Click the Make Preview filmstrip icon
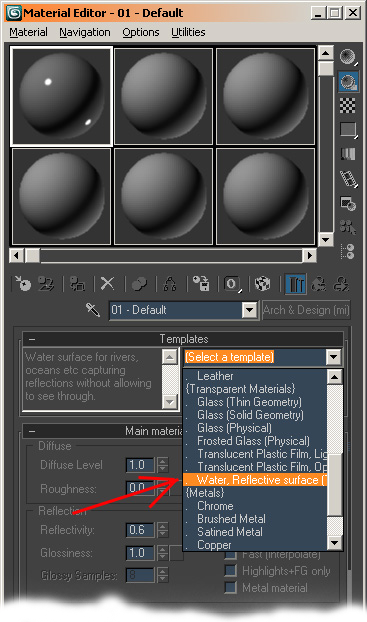 pyautogui.click(x=348, y=179)
